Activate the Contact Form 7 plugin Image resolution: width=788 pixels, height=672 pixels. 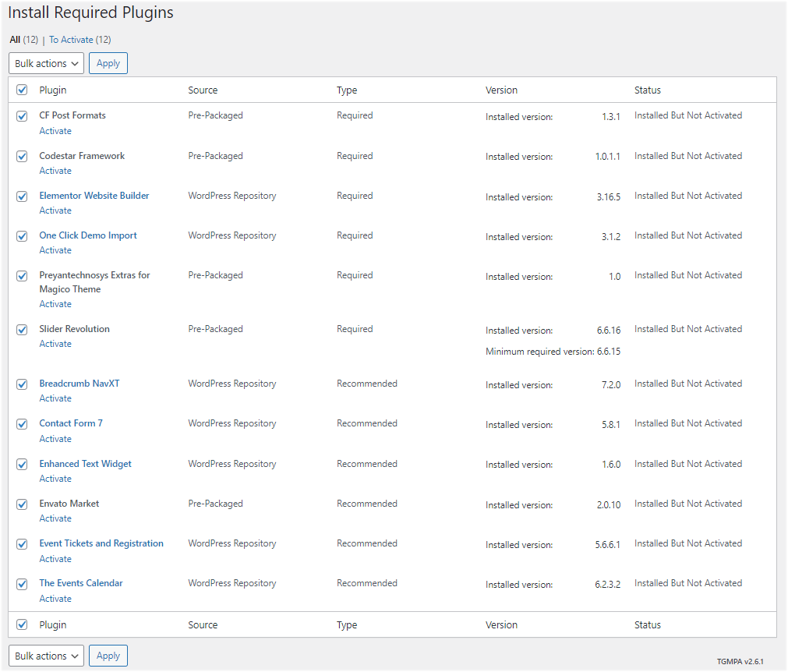point(55,439)
